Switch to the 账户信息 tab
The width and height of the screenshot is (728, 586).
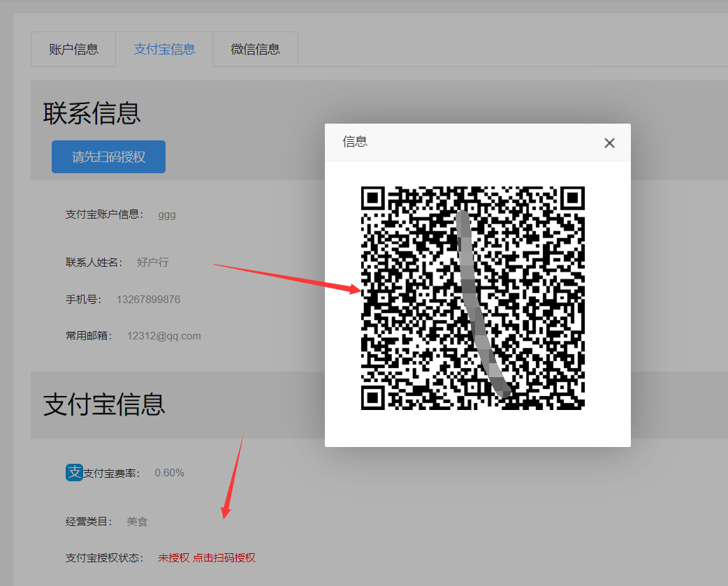[73, 49]
